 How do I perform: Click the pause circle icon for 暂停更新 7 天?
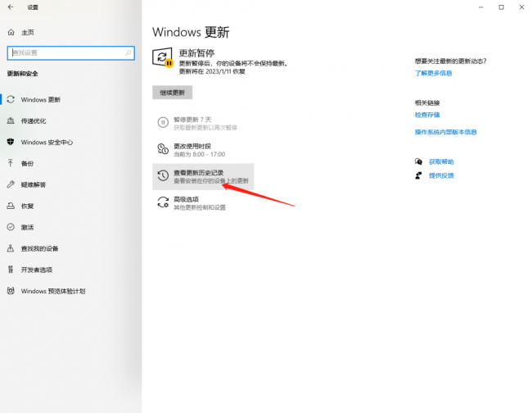(163, 122)
